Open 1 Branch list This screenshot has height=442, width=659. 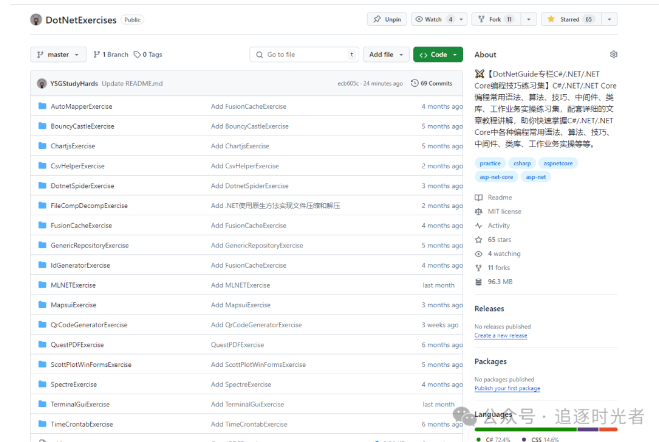coord(111,55)
